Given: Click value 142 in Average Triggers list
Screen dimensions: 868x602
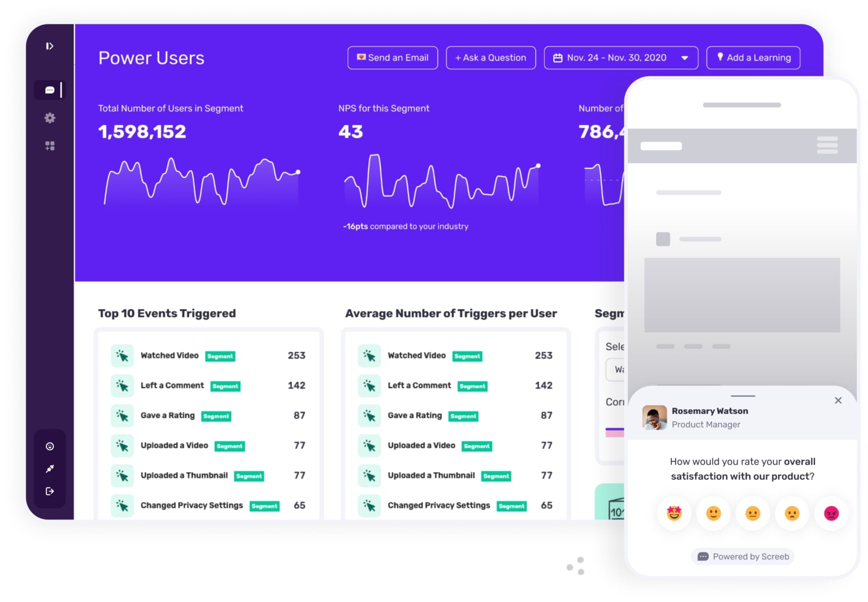Looking at the screenshot, I should click(544, 386).
